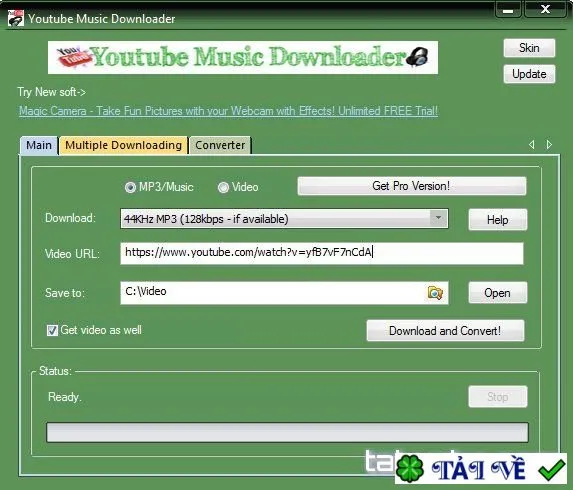573x490 pixels.
Task: Open the 44KHz MP3 format combo box
Action: point(284,219)
